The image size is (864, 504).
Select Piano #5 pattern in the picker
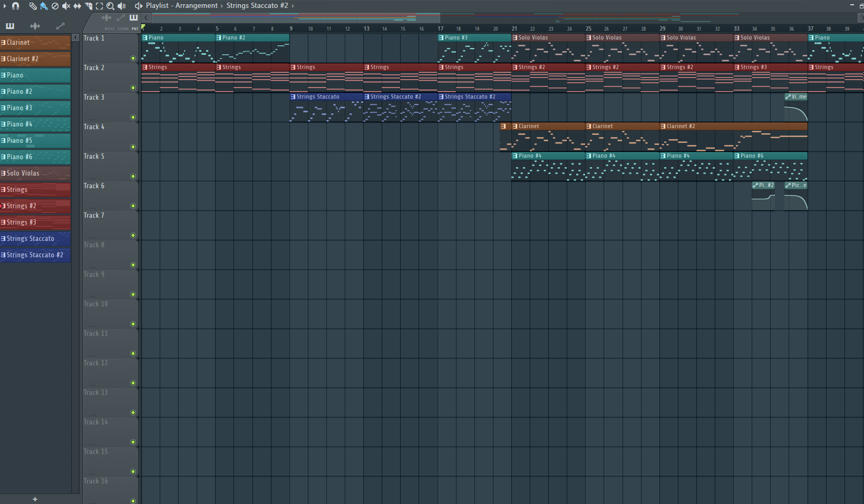pos(35,140)
